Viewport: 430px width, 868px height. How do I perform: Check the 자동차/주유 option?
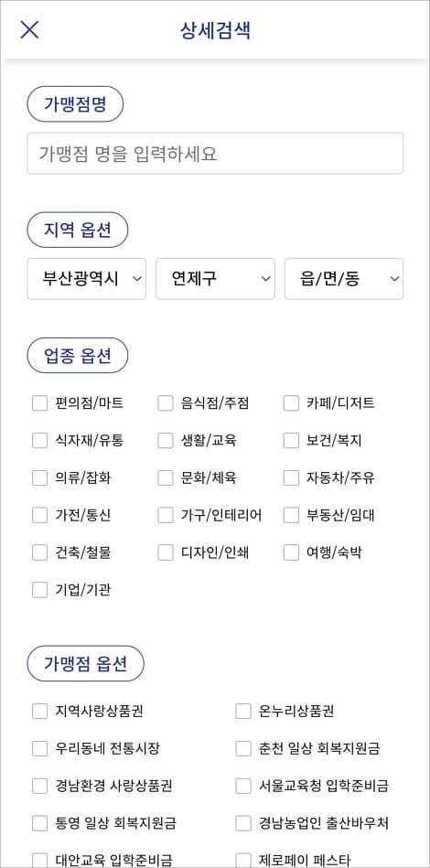pyautogui.click(x=291, y=477)
